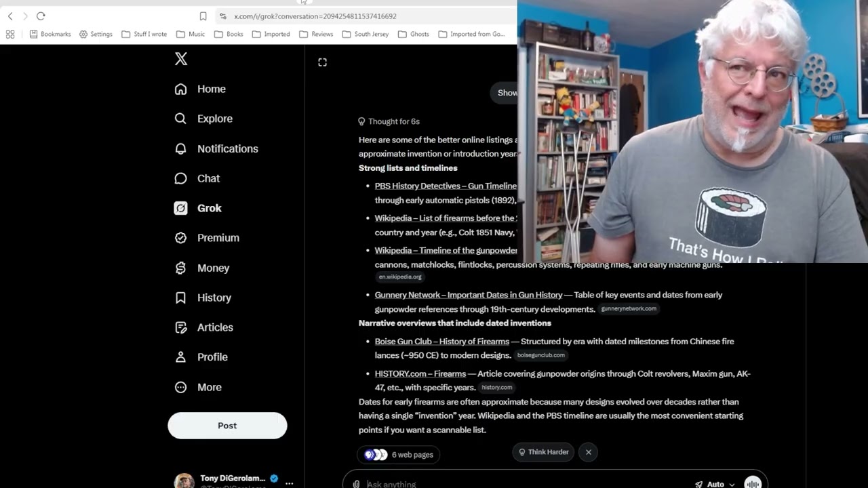Open Gunnery Network Important Dates link

coord(469,295)
